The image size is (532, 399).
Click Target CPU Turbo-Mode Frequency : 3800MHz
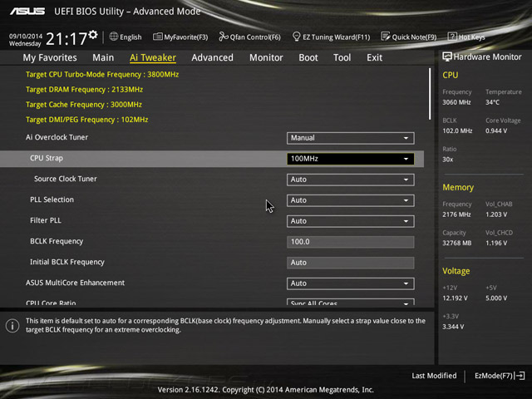click(102, 75)
